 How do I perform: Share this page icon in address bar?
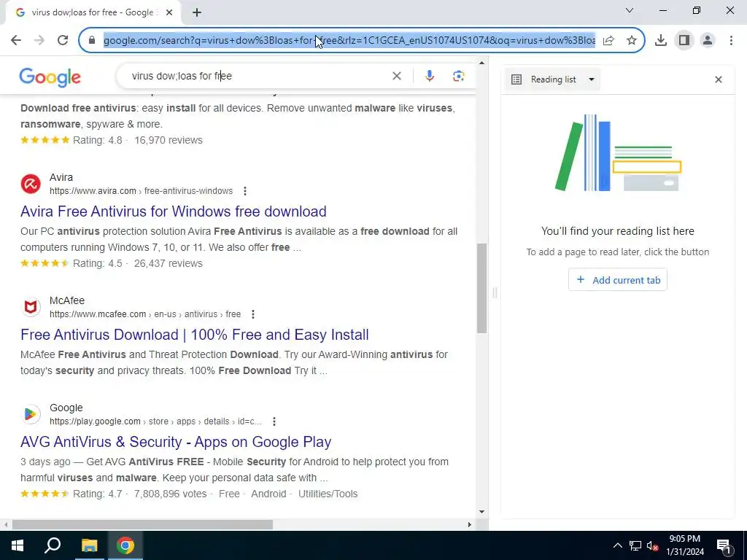[x=608, y=41]
